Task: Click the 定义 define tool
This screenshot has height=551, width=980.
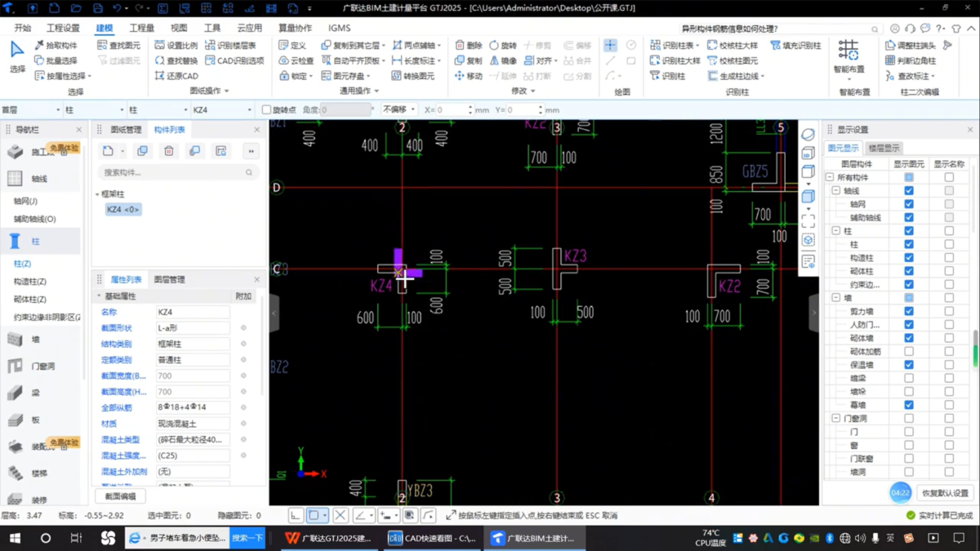Action: click(x=292, y=46)
